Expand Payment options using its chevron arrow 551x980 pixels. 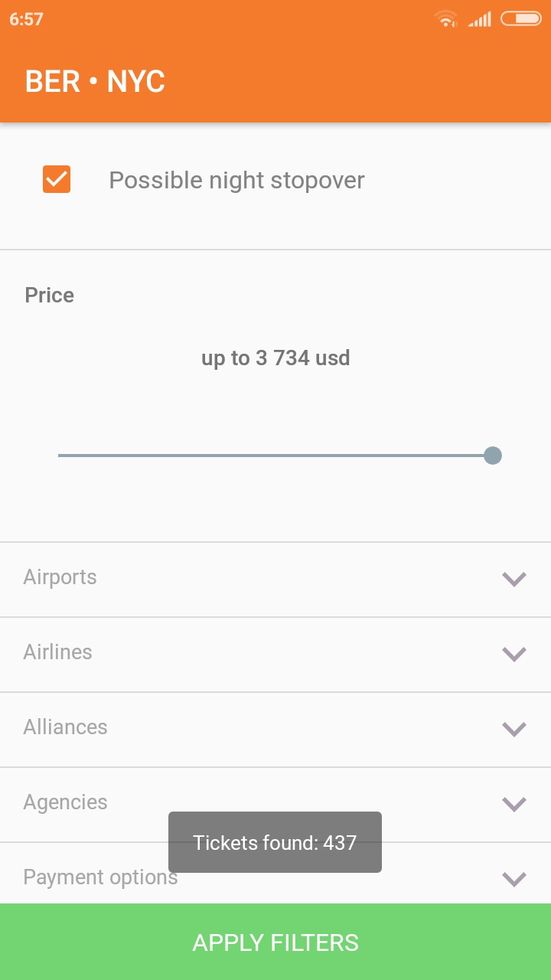[x=514, y=879]
